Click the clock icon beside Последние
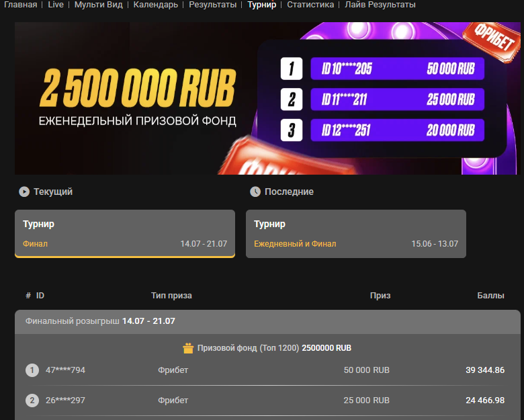Image resolution: width=524 pixels, height=420 pixels. pos(255,192)
